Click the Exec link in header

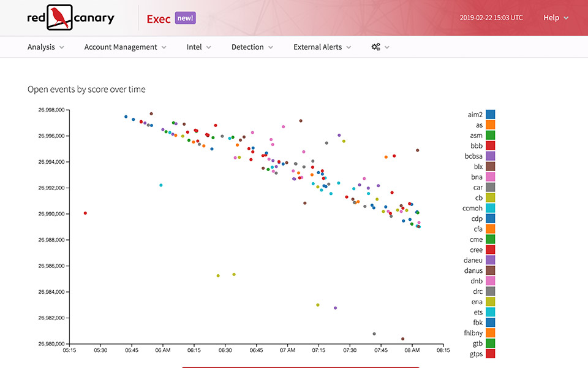click(159, 18)
